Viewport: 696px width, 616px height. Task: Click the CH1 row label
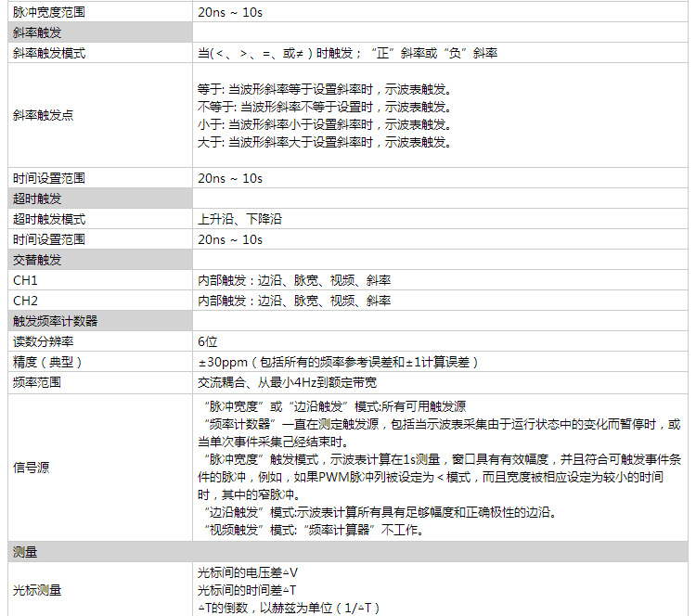(25, 280)
